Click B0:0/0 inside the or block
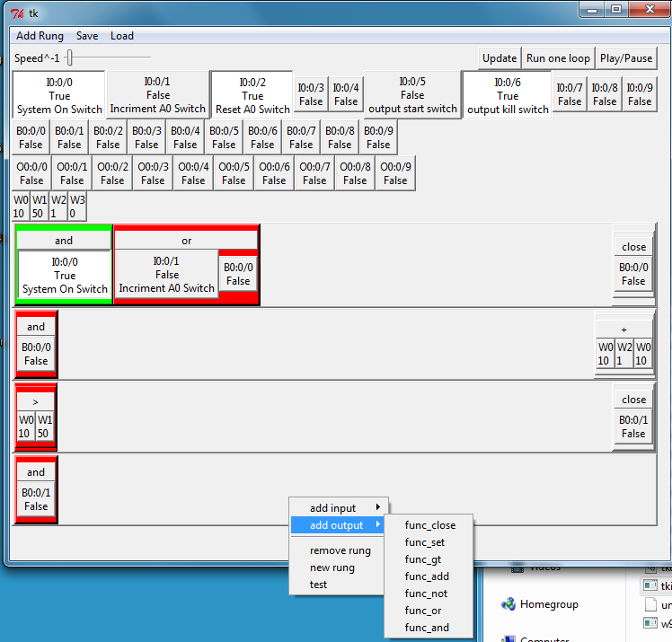This screenshot has width=672, height=642. (x=238, y=274)
